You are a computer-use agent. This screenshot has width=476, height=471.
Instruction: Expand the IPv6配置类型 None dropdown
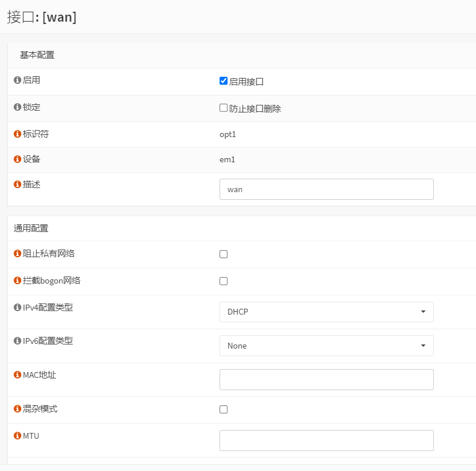(x=326, y=346)
